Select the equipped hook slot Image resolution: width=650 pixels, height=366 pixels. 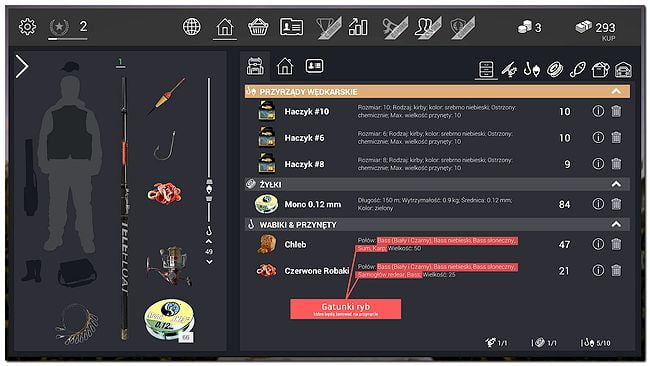[x=165, y=145]
